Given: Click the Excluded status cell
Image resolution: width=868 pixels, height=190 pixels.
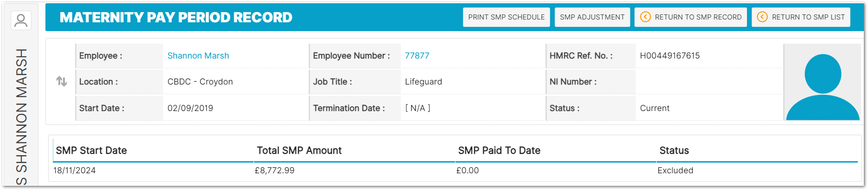Looking at the screenshot, I should click(675, 170).
